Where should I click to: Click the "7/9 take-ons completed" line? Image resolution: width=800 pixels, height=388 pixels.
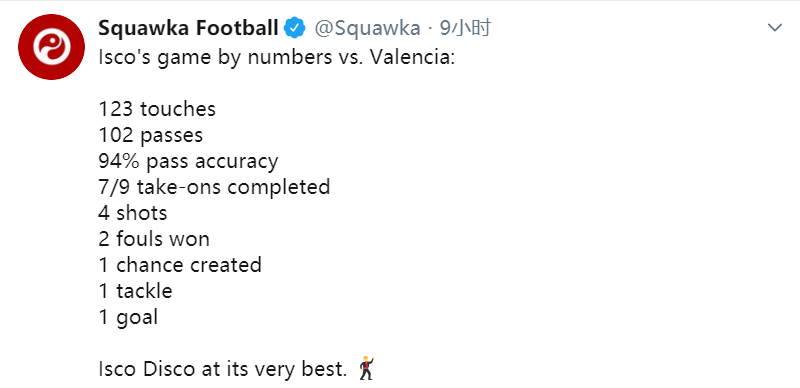(214, 187)
